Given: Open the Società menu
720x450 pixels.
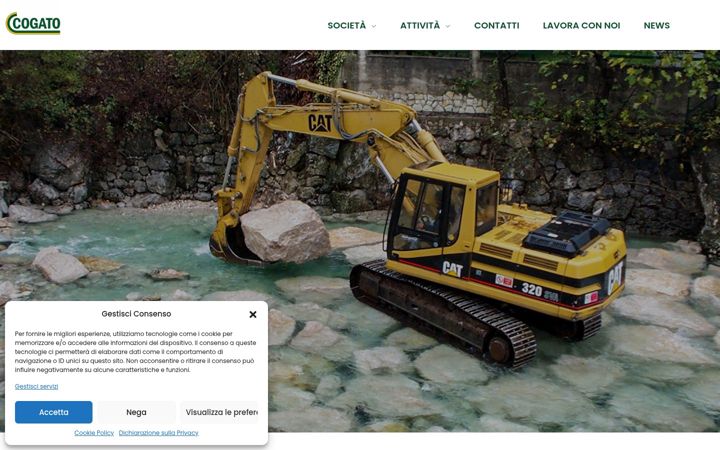Looking at the screenshot, I should click(347, 26).
